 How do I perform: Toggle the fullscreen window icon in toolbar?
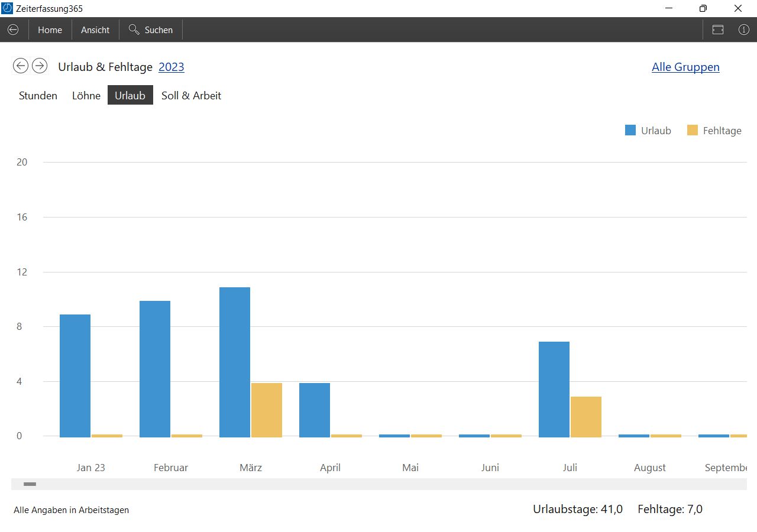pyautogui.click(x=717, y=30)
